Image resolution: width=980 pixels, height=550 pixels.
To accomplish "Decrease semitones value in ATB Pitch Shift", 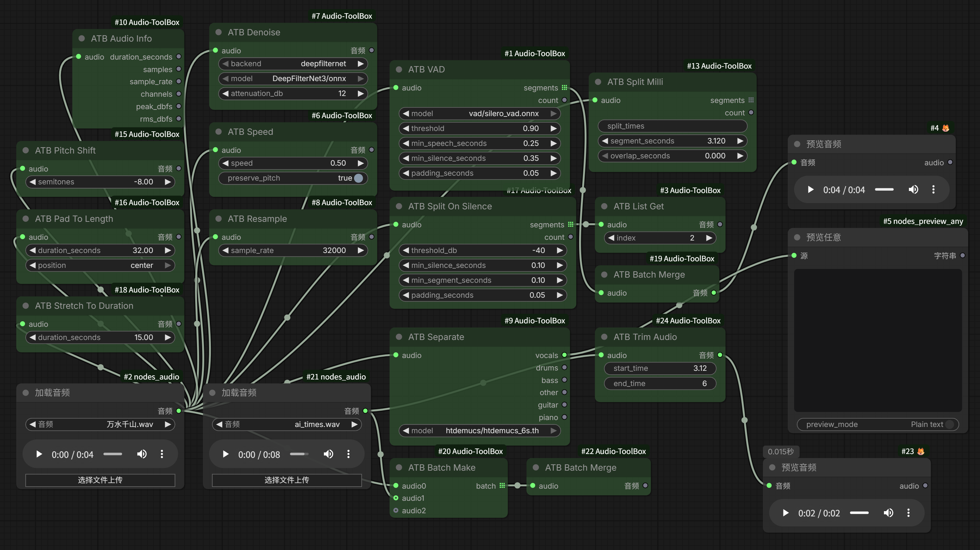I will click(33, 182).
